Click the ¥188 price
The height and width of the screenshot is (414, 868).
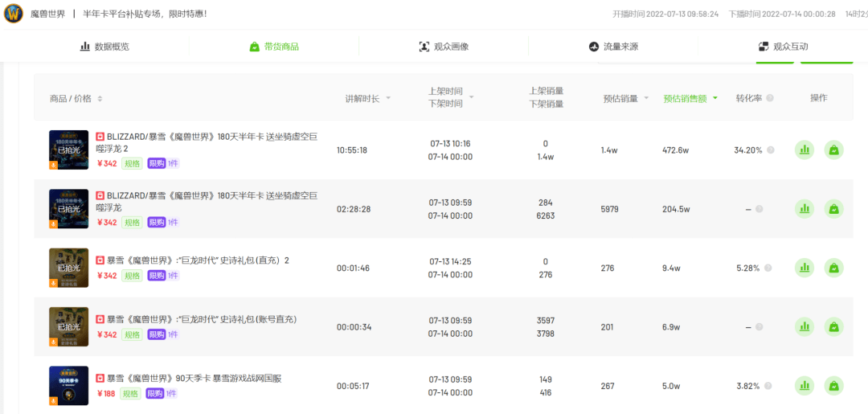click(x=106, y=394)
